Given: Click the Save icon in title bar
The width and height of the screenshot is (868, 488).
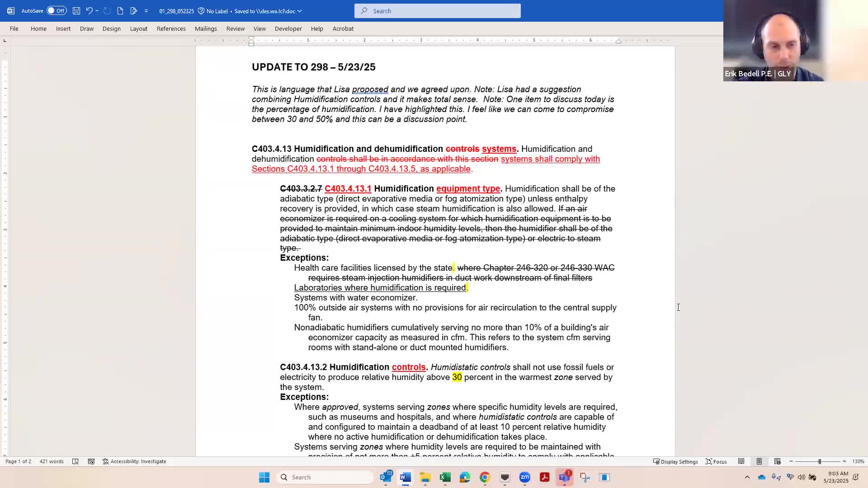Looking at the screenshot, I should click(x=76, y=11).
